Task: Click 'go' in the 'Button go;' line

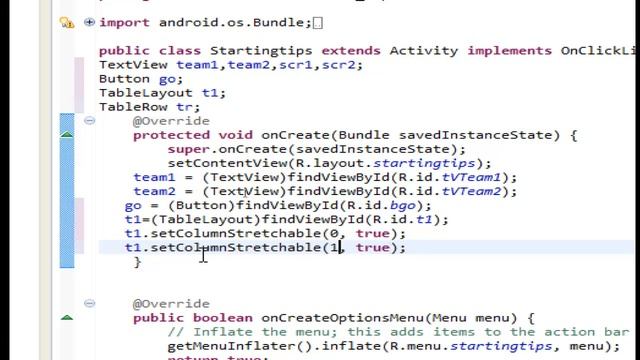Action: pyautogui.click(x=167, y=80)
